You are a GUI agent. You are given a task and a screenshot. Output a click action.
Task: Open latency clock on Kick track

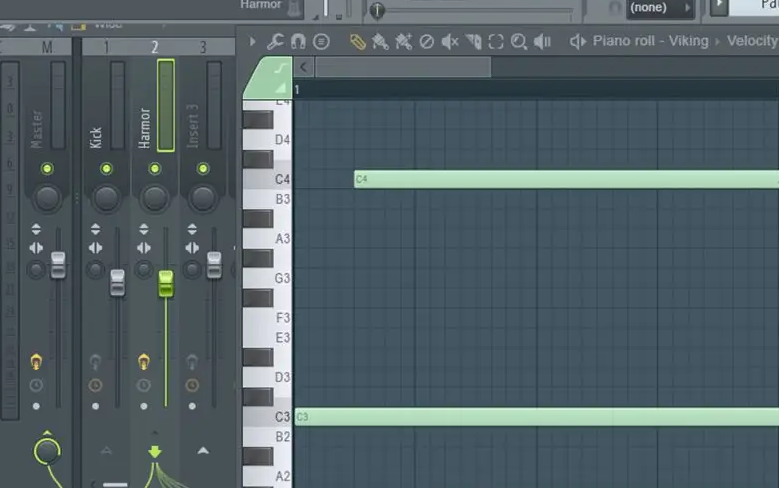[95, 385]
